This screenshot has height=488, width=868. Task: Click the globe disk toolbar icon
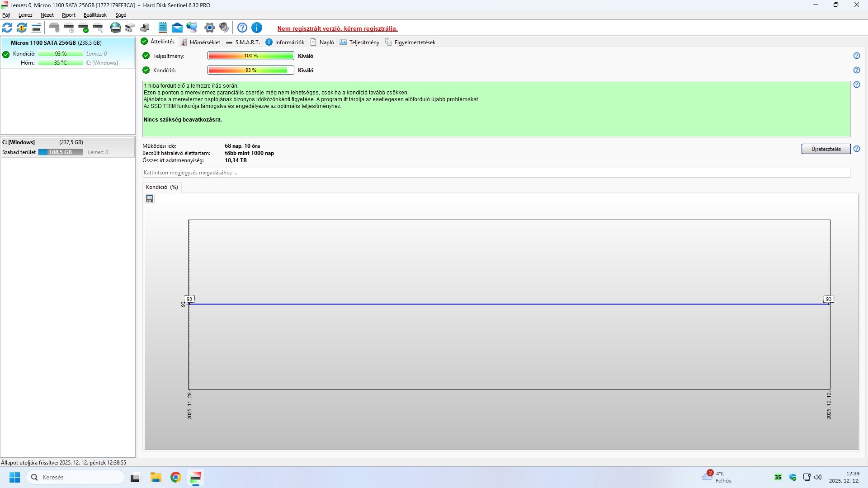116,28
